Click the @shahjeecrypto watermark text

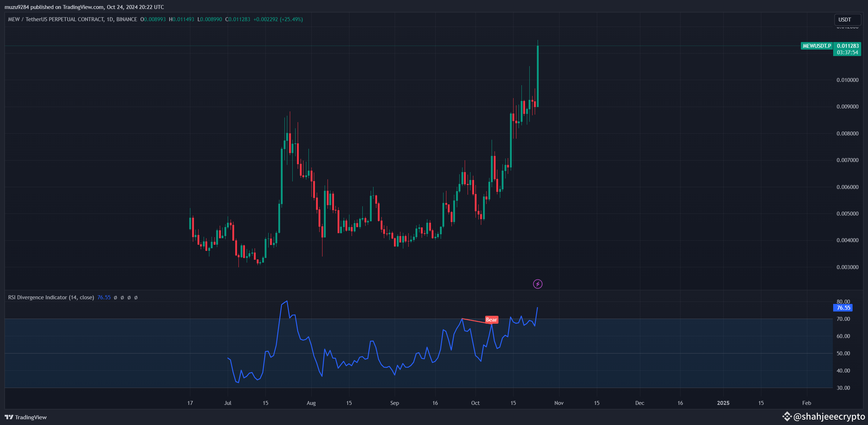point(829,416)
